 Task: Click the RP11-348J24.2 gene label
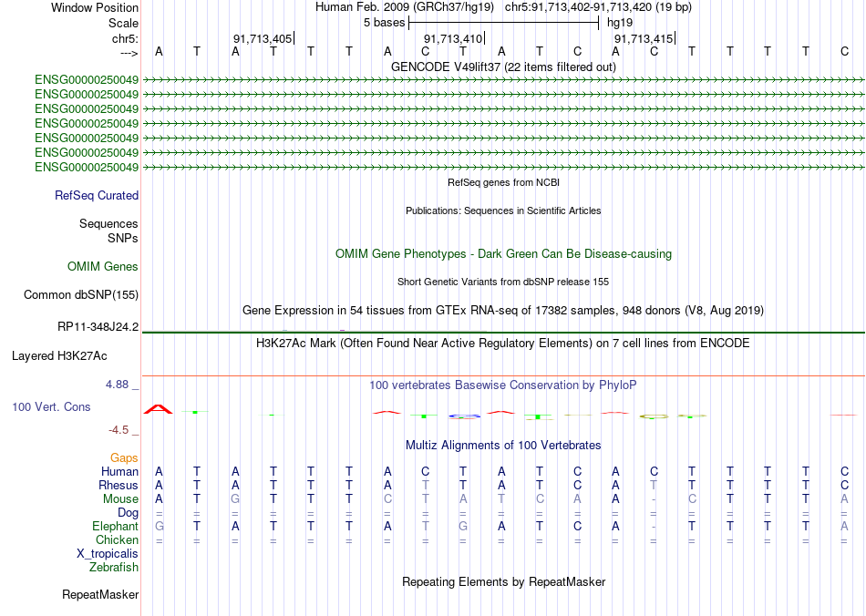98,327
